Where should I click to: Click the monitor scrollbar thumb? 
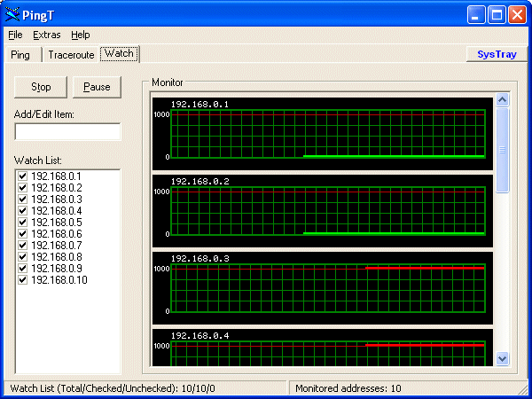click(503, 151)
